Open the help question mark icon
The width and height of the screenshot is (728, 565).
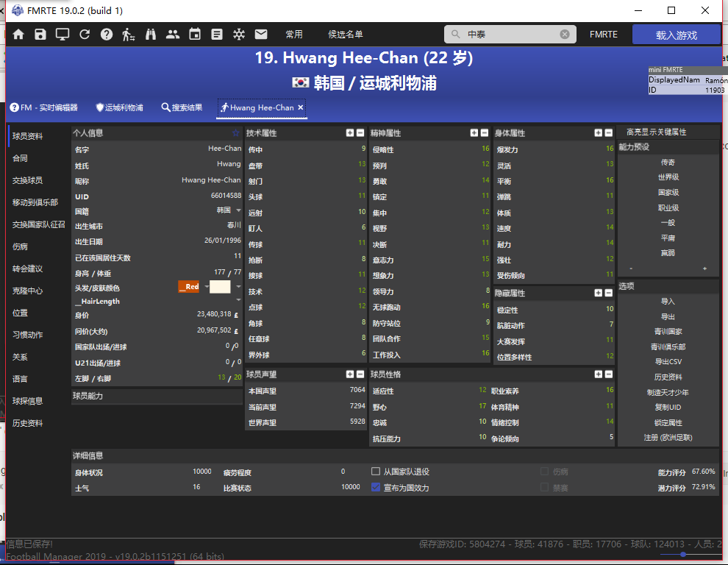tap(107, 35)
